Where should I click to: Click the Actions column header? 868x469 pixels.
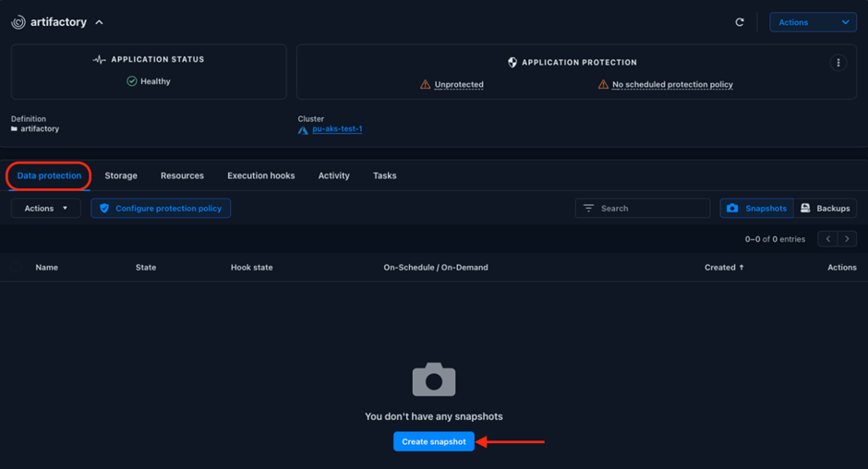pyautogui.click(x=842, y=268)
